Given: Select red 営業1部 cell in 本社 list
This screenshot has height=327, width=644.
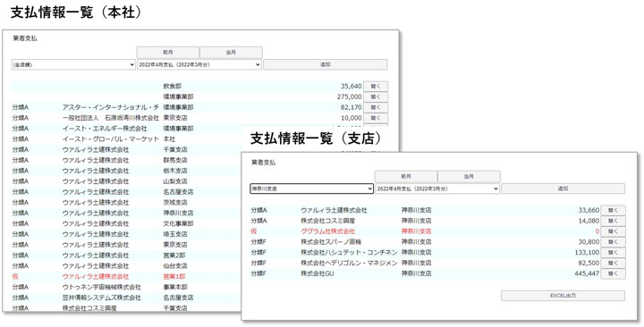Looking at the screenshot, I should click(174, 277).
